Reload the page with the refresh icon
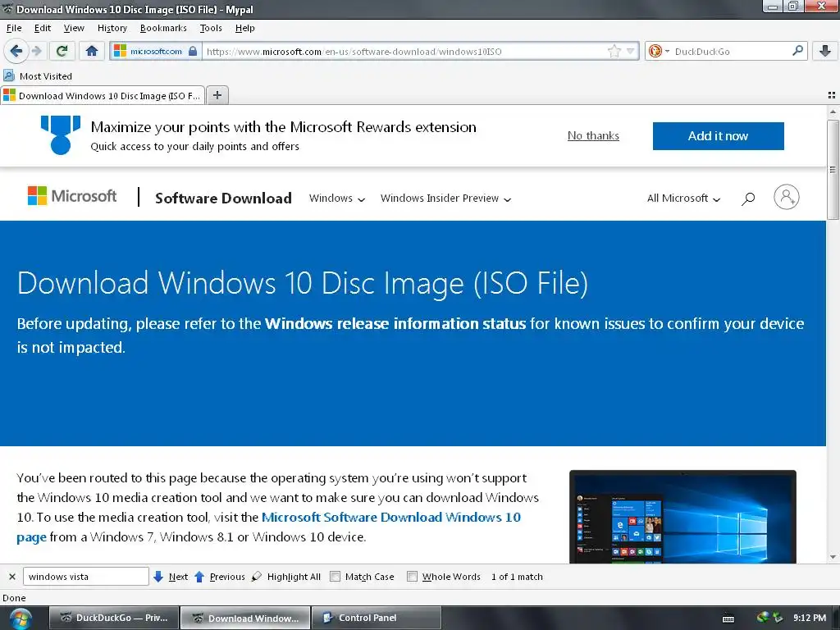 coord(62,51)
